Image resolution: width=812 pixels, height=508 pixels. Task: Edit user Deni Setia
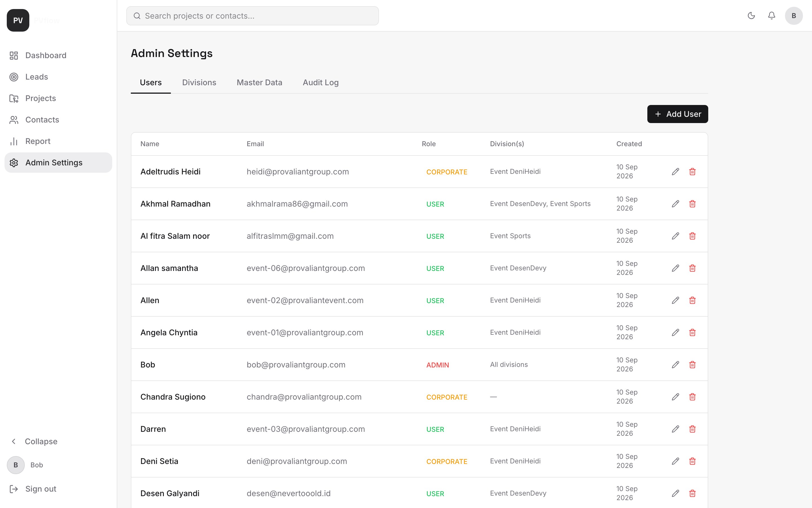click(676, 461)
